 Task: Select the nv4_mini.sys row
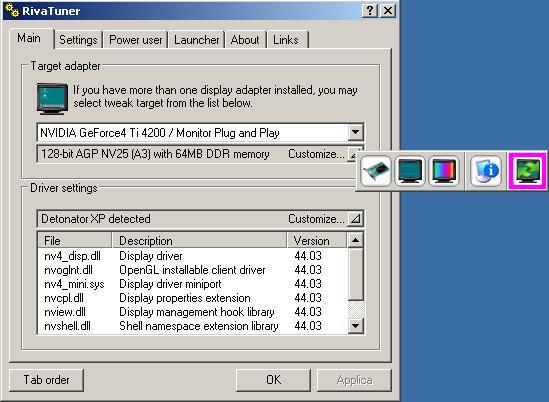tap(193, 284)
